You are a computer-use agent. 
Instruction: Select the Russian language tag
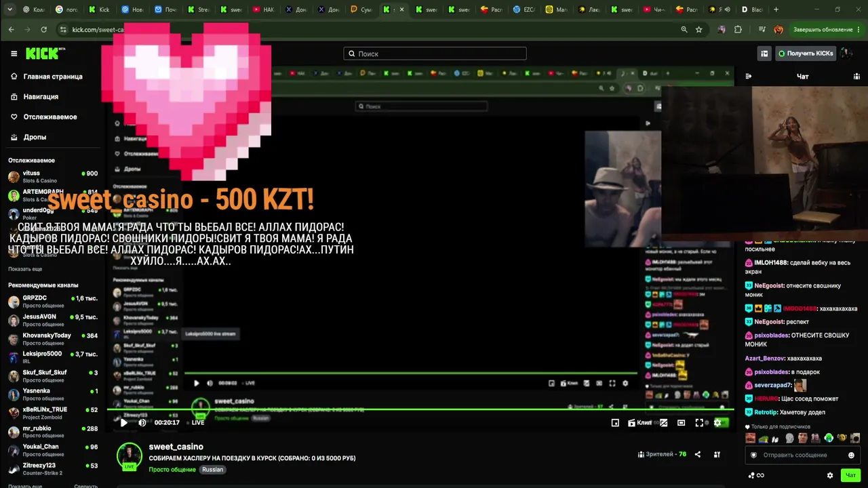point(212,470)
